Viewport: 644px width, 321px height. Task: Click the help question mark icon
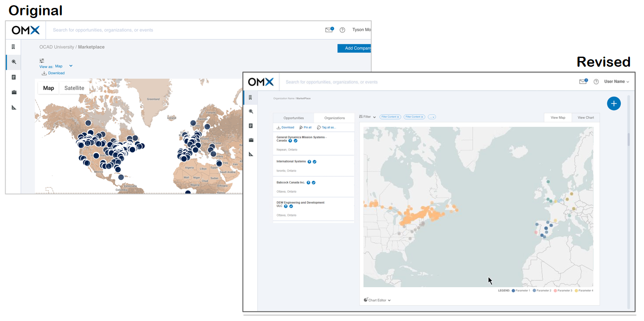tap(596, 81)
